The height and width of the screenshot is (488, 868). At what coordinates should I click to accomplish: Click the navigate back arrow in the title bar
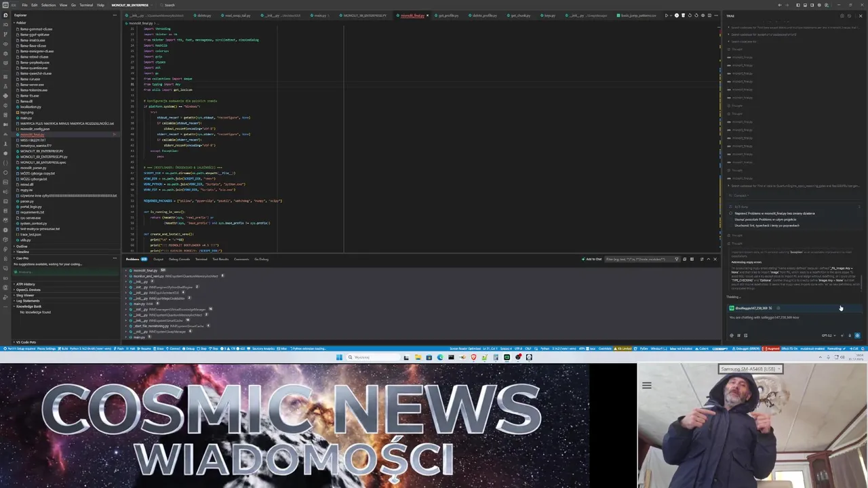click(780, 5)
